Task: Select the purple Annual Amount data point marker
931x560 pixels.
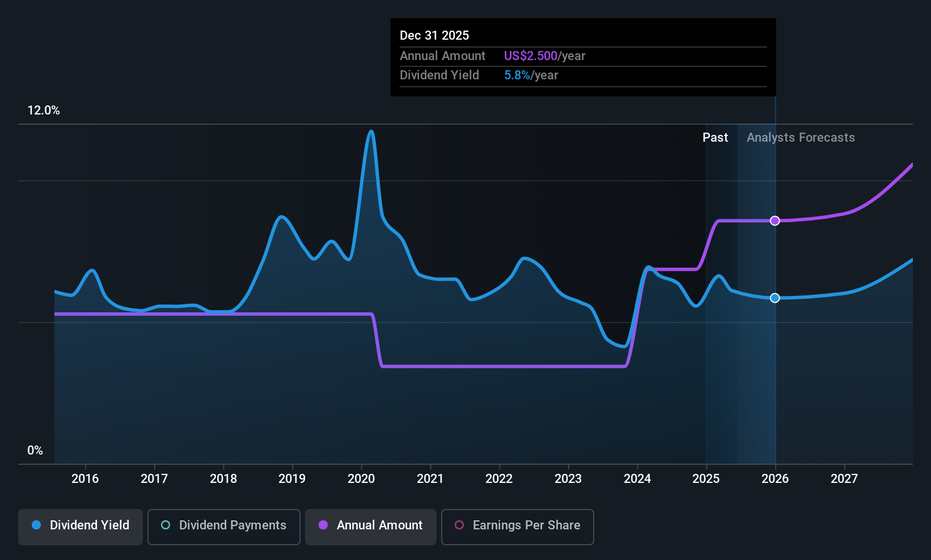Action: click(x=775, y=220)
